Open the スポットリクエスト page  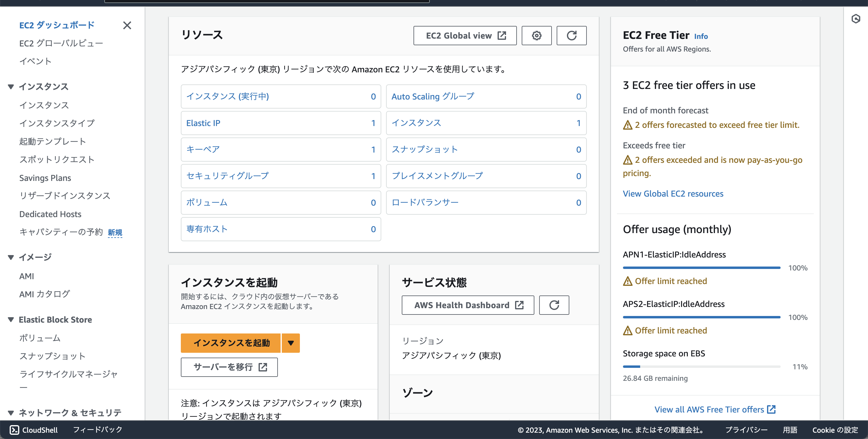coord(57,159)
